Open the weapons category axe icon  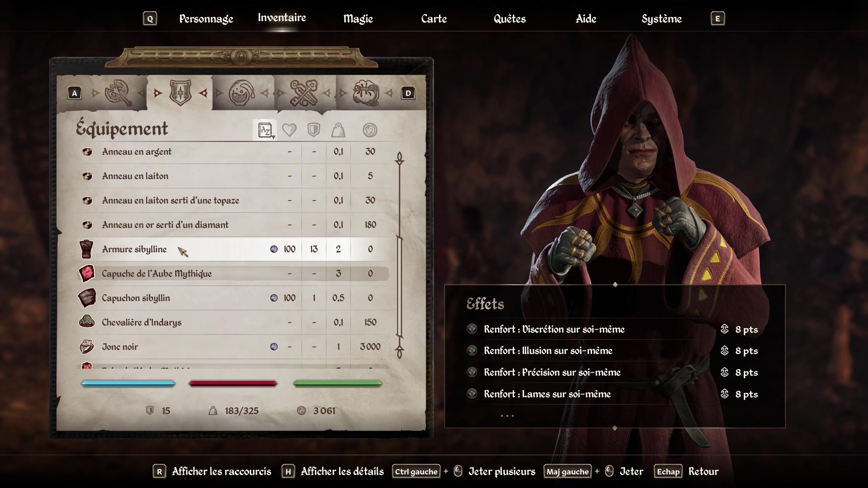tap(118, 93)
